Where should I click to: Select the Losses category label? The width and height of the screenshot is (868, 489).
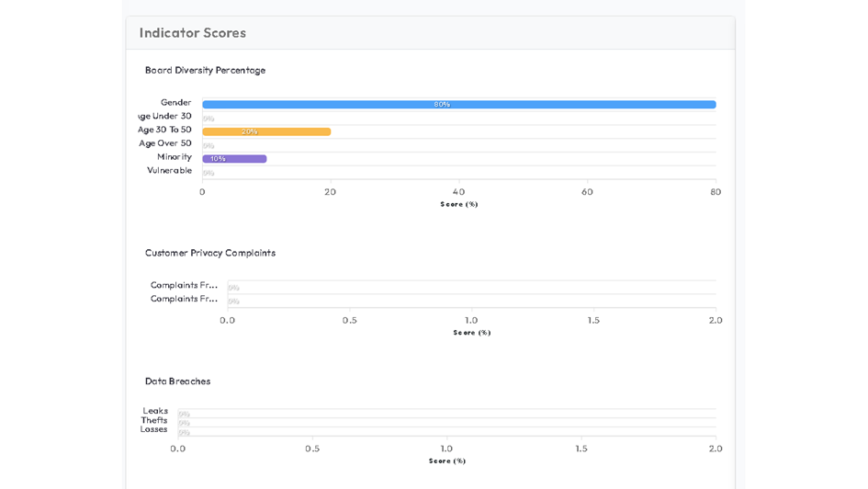(x=154, y=429)
